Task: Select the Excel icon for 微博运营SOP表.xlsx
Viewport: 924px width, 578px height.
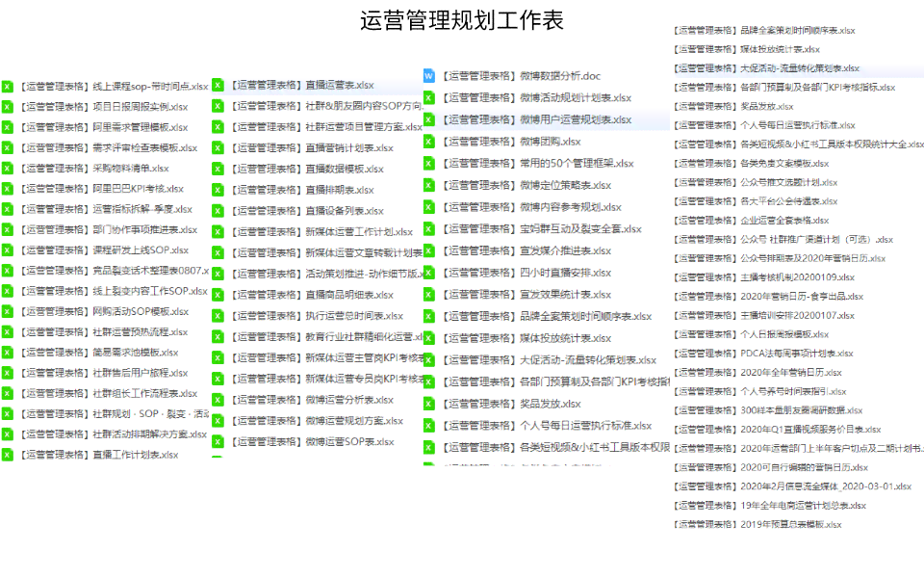Action: tap(218, 442)
